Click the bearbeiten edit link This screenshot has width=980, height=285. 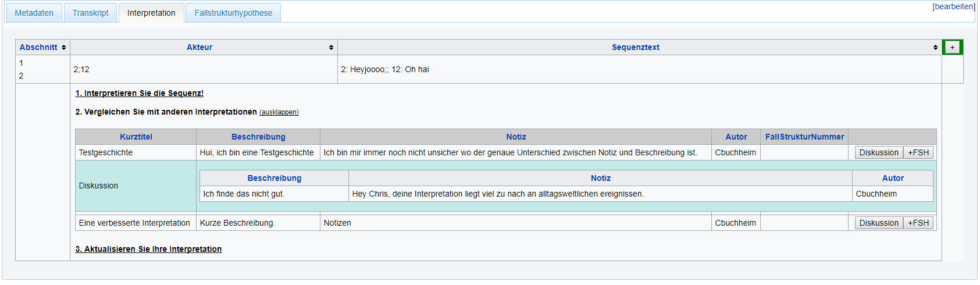click(x=953, y=6)
